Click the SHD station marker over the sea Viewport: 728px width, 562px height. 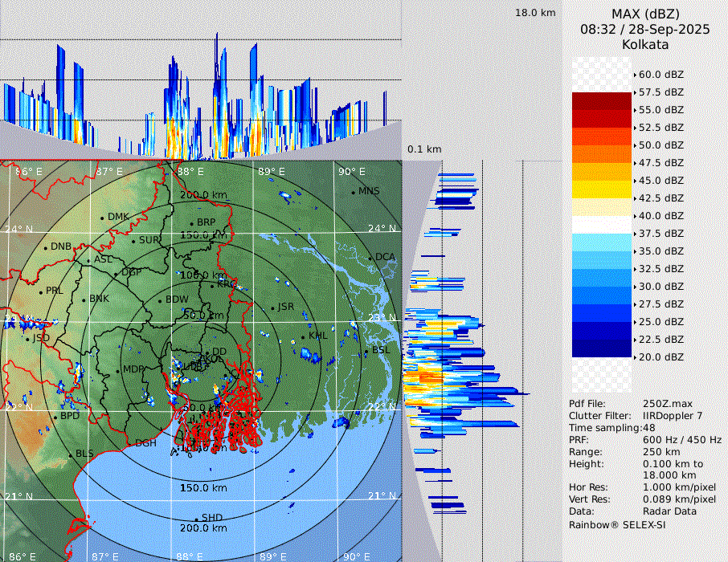pos(196,519)
